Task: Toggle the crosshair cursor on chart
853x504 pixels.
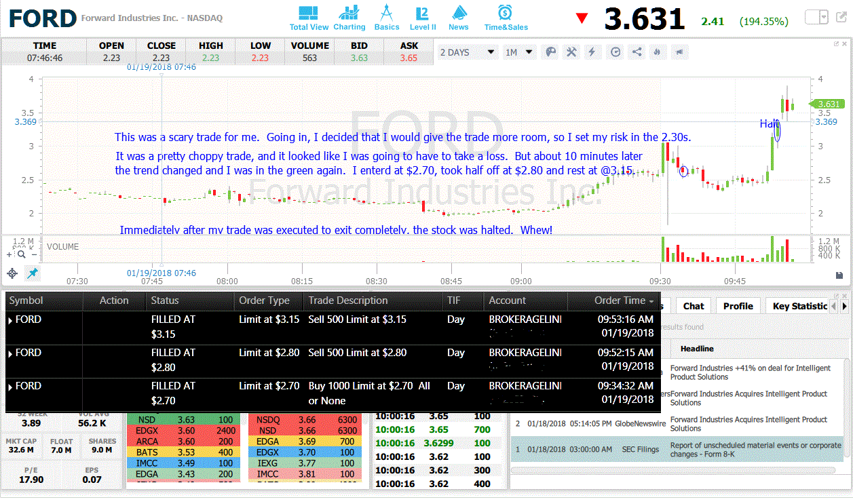Action: pos(12,273)
